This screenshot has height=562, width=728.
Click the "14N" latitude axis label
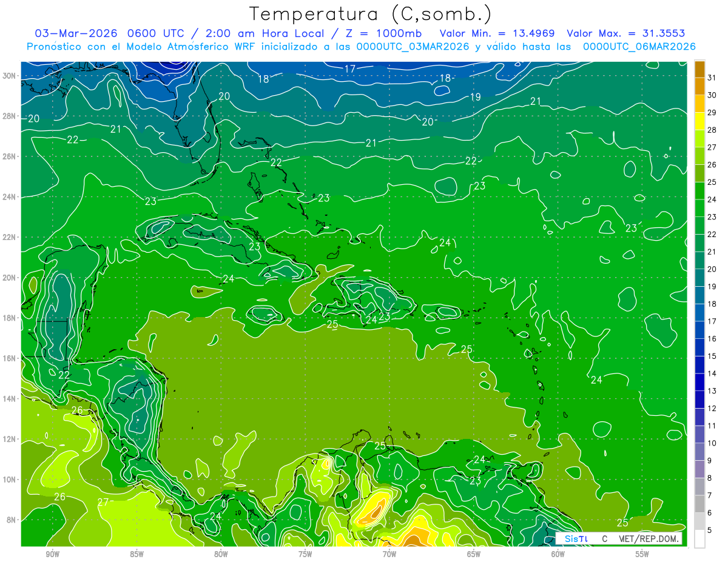tap(10, 398)
